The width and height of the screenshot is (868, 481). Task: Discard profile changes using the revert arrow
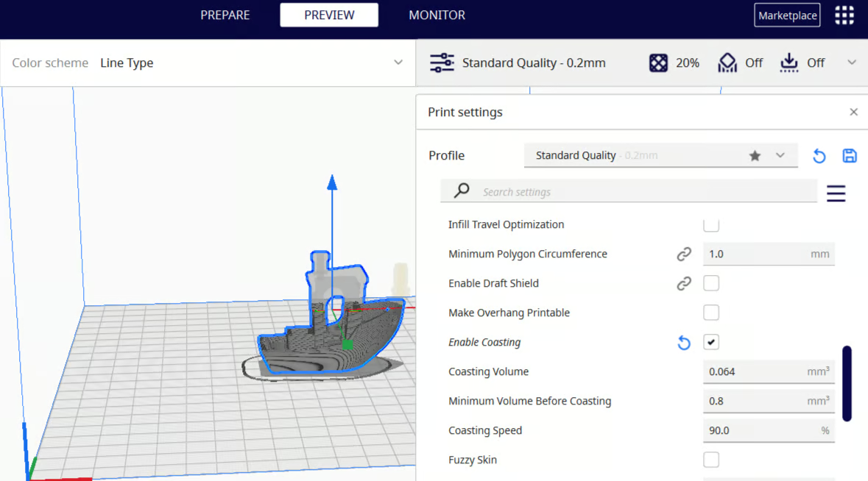819,155
